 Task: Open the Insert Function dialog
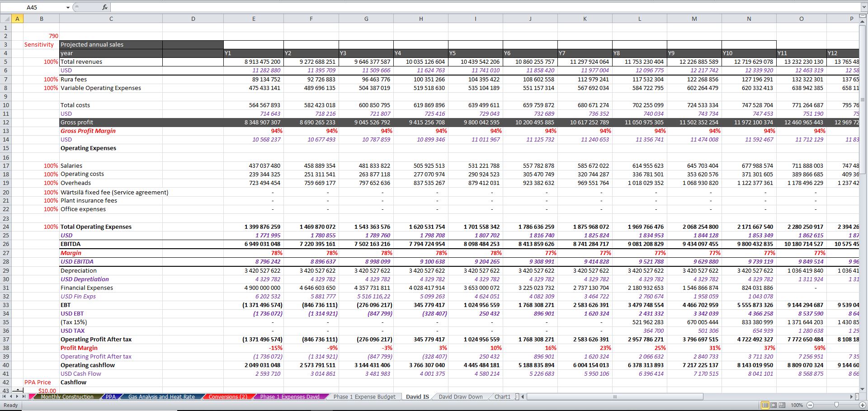click(x=104, y=7)
